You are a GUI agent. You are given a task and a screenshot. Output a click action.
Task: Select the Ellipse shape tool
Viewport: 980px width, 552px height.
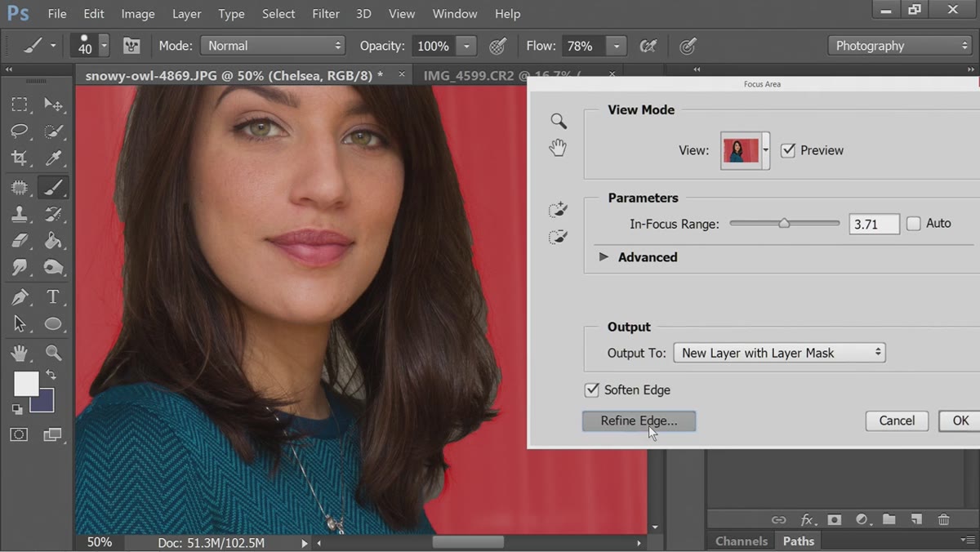tap(53, 324)
